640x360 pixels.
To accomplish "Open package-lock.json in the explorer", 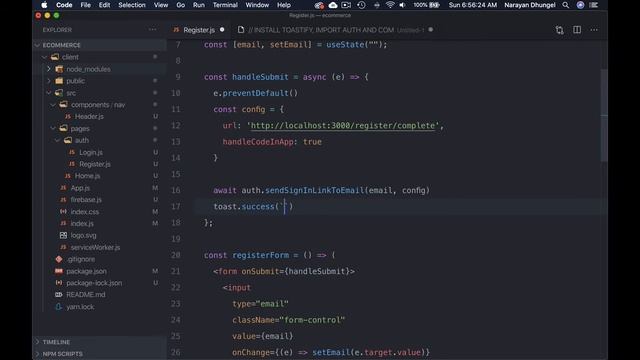I will tap(94, 282).
